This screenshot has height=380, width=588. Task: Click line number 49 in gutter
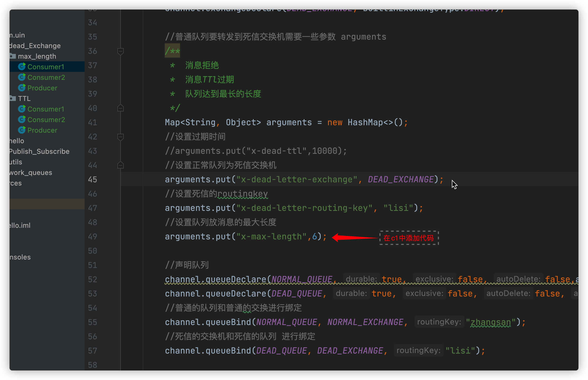(93, 237)
